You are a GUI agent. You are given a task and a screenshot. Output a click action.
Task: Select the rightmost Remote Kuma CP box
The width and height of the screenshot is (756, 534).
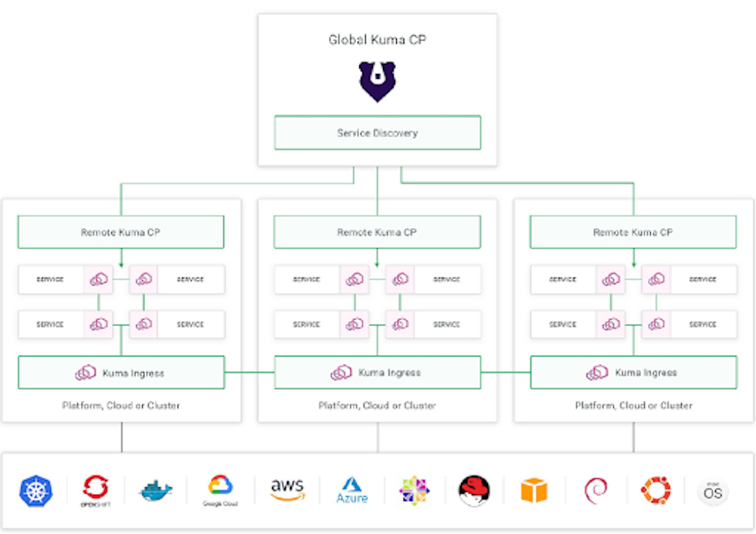[634, 232]
